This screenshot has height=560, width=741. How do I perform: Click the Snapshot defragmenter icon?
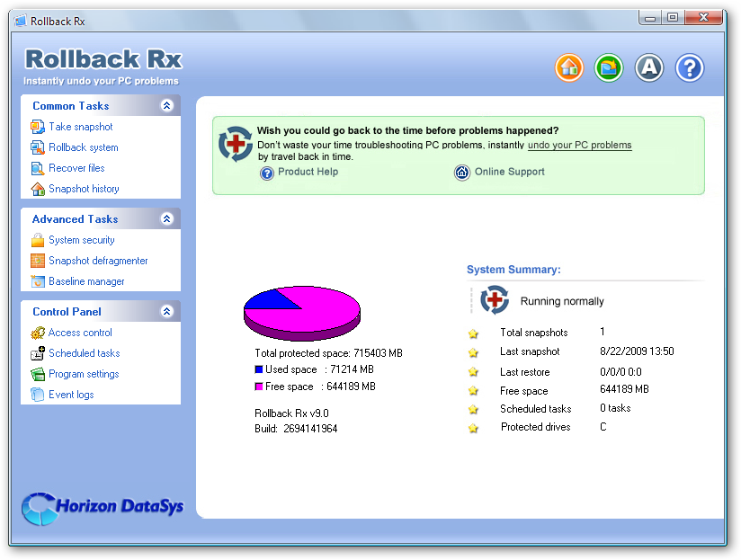tap(38, 261)
